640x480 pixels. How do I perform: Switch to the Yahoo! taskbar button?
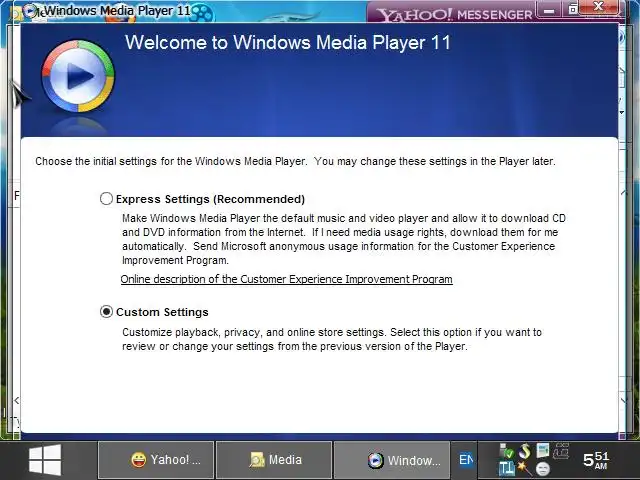pos(156,460)
